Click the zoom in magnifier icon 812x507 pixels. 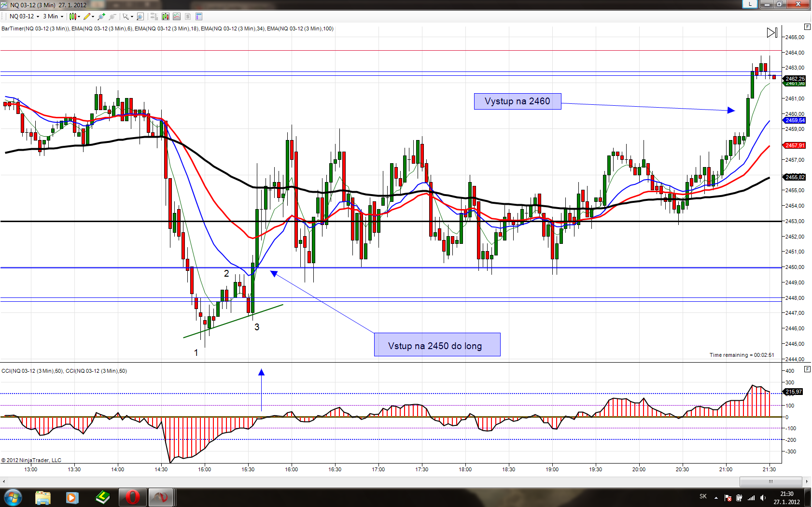pos(101,16)
